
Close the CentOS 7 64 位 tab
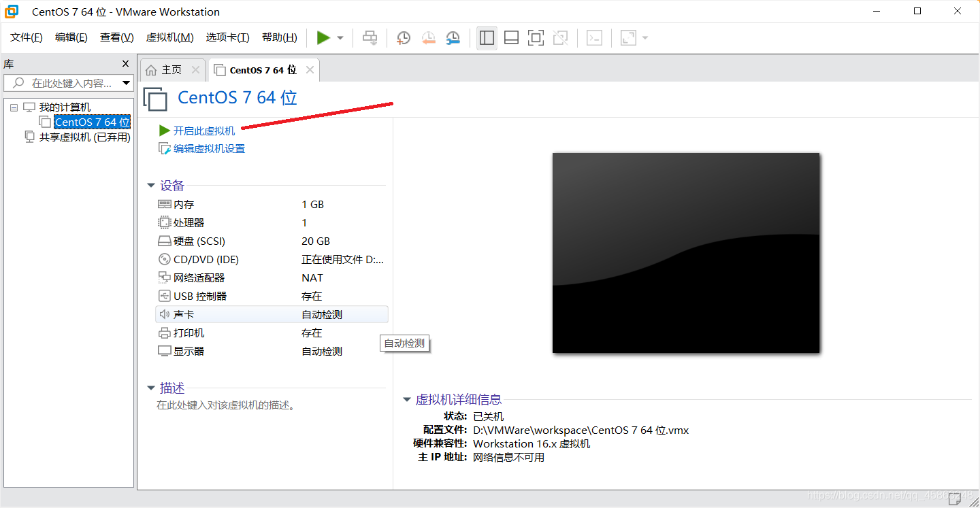(x=310, y=70)
